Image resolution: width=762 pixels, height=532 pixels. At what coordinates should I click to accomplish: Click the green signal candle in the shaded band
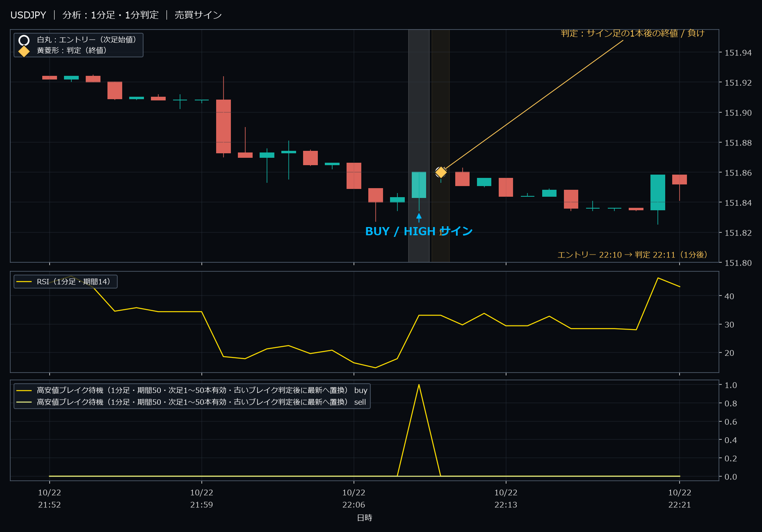pos(419,185)
